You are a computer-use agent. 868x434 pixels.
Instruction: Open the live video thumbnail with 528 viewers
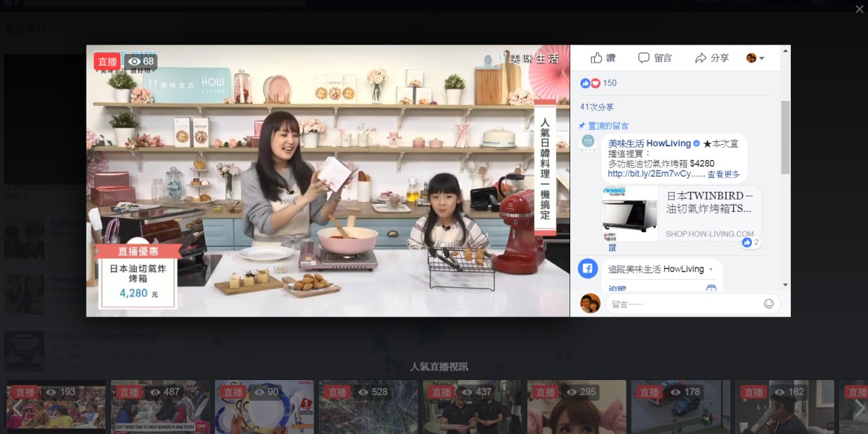[368, 407]
